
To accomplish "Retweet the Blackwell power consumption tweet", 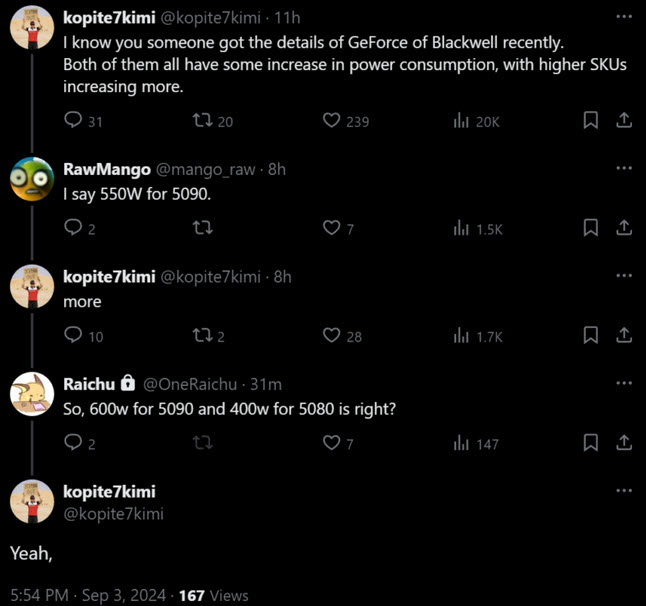I will [201, 121].
